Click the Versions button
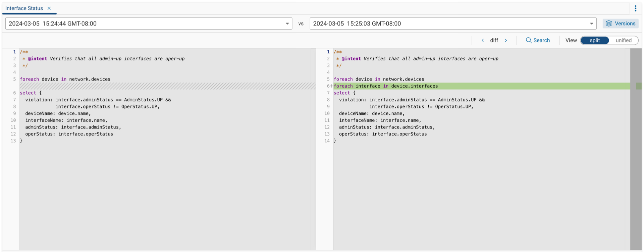This screenshot has height=252, width=644. [621, 23]
